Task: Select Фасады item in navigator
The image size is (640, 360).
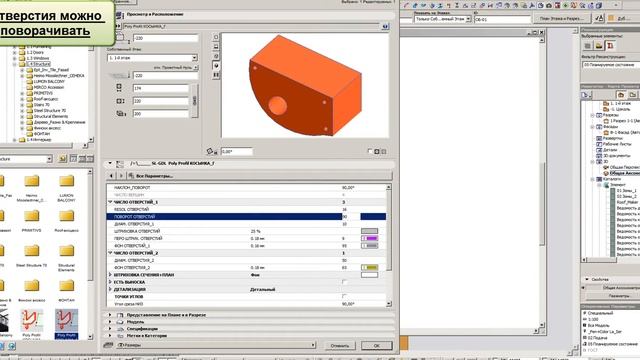Action: 610,127
